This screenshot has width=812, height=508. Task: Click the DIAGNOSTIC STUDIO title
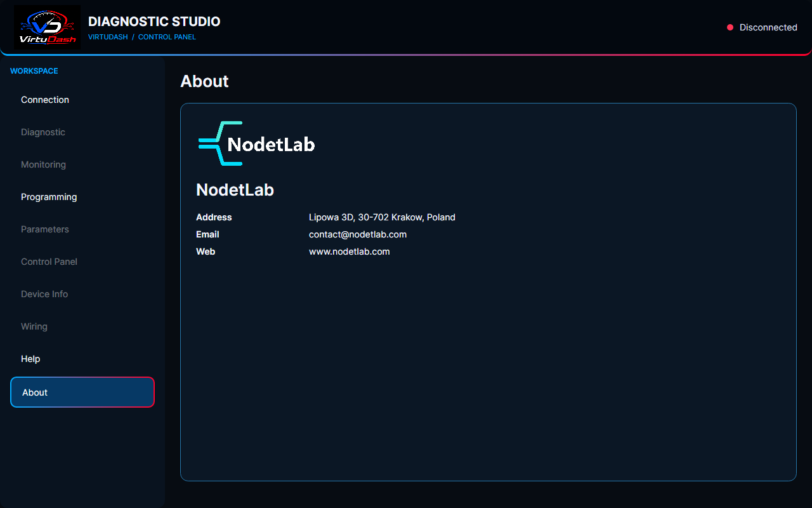pos(154,22)
